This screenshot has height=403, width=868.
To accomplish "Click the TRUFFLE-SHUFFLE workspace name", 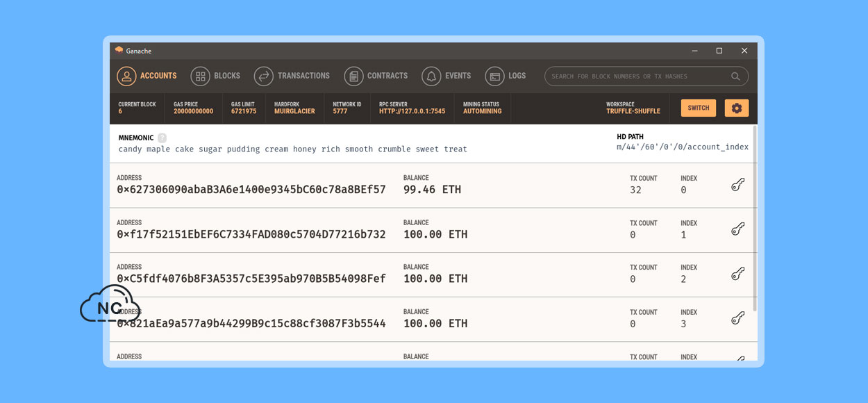I will pos(633,111).
